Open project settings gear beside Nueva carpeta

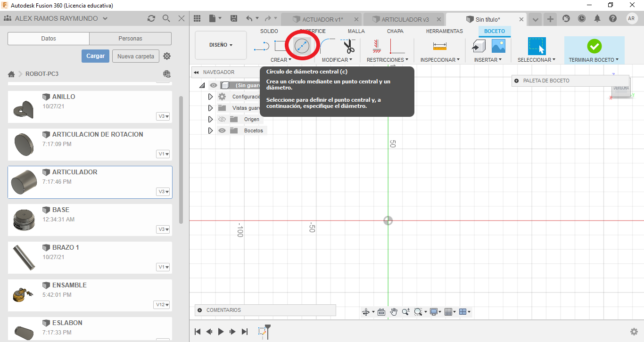(x=167, y=56)
